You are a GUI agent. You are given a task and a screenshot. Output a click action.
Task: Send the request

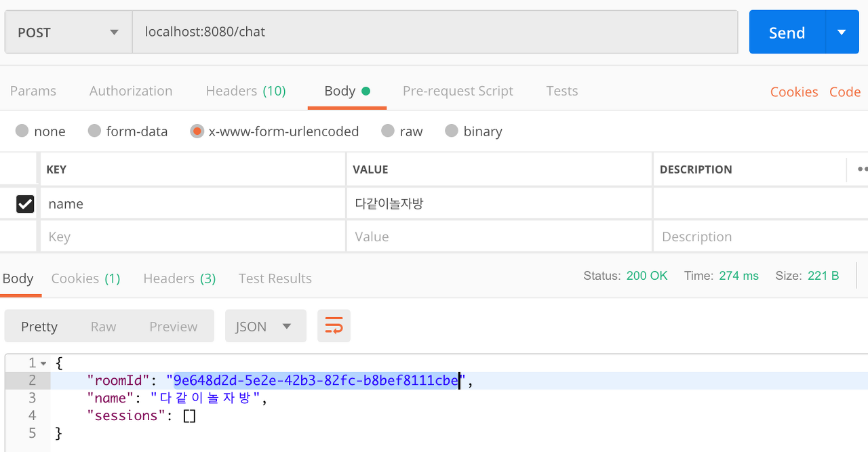click(x=787, y=32)
